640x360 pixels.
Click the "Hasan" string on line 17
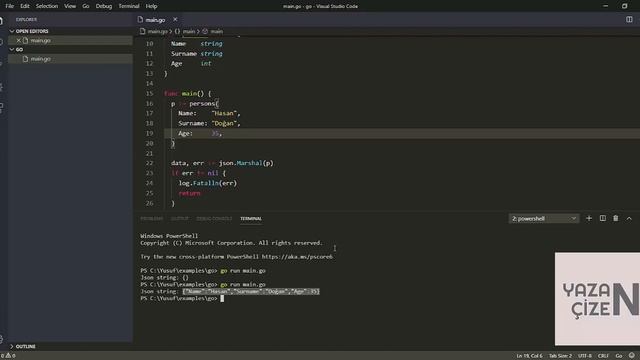click(224, 113)
